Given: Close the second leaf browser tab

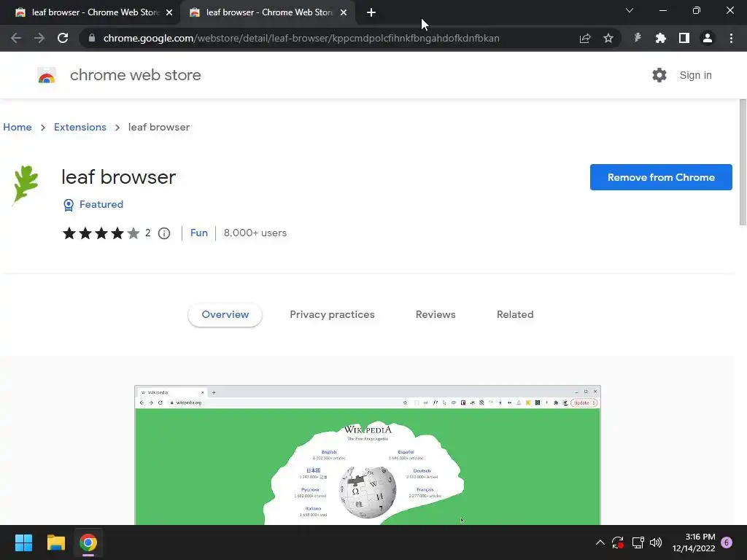Looking at the screenshot, I should pyautogui.click(x=344, y=12).
